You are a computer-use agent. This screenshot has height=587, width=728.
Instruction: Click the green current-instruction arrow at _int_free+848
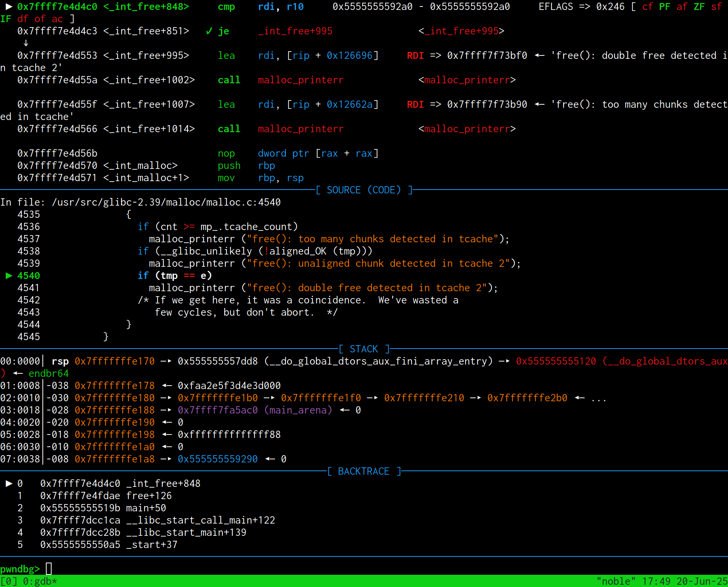pyautogui.click(x=9, y=6)
